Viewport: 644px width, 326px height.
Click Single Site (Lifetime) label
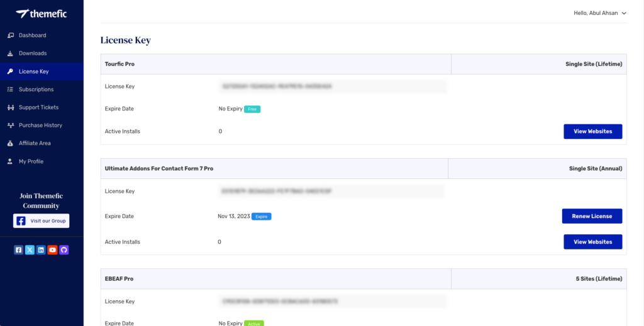click(x=594, y=64)
